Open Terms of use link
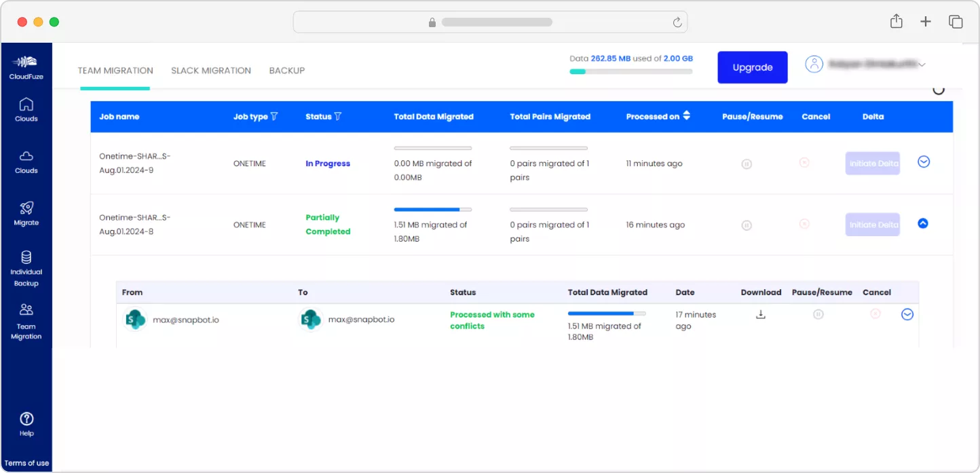980x473 pixels. (x=26, y=463)
